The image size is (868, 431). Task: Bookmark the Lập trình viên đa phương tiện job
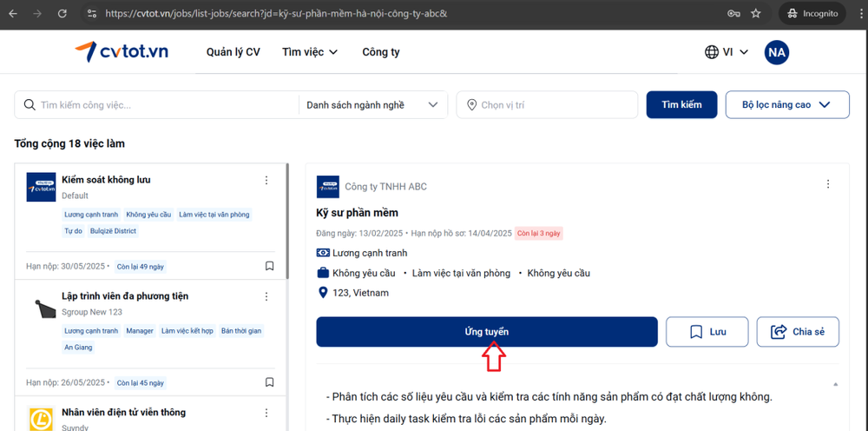tap(269, 382)
